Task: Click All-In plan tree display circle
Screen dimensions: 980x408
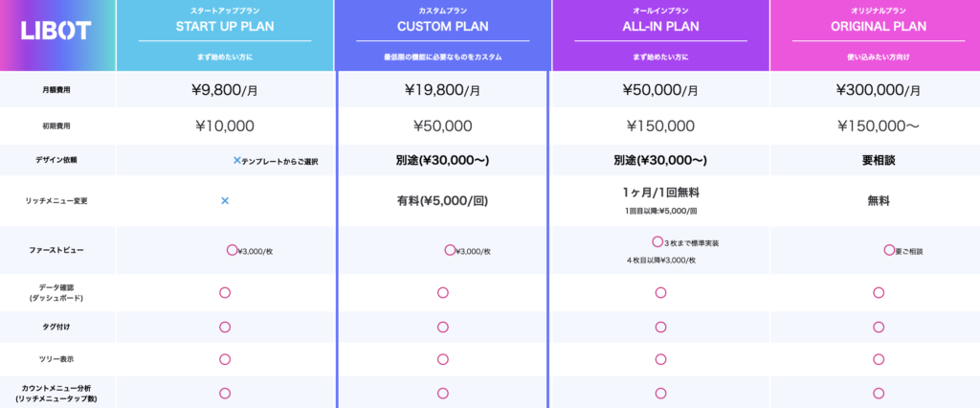Action: (660, 359)
